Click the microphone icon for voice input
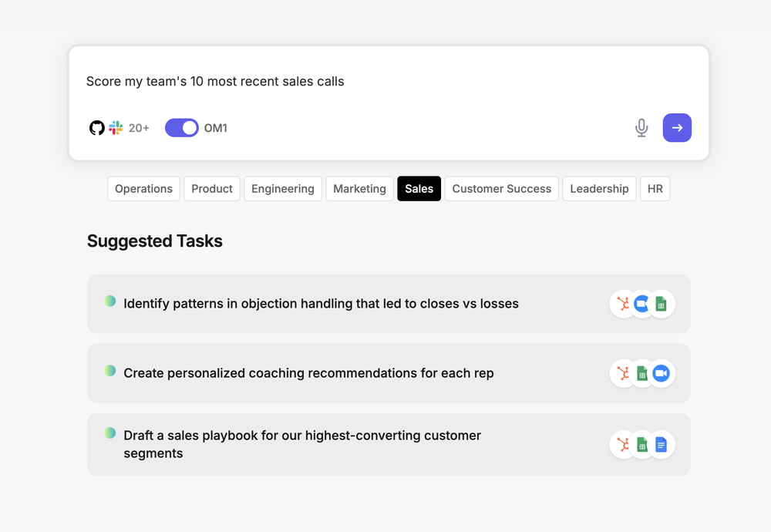The height and width of the screenshot is (532, 771). tap(641, 128)
